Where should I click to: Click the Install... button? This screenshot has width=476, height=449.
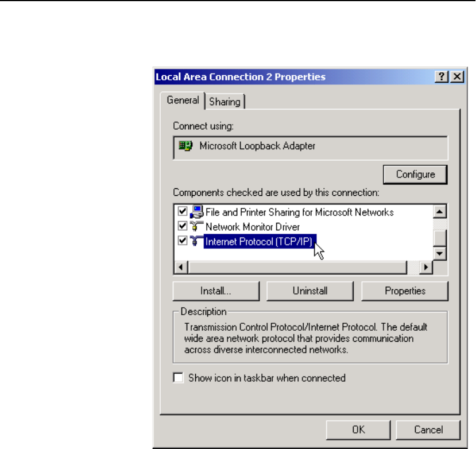[216, 291]
